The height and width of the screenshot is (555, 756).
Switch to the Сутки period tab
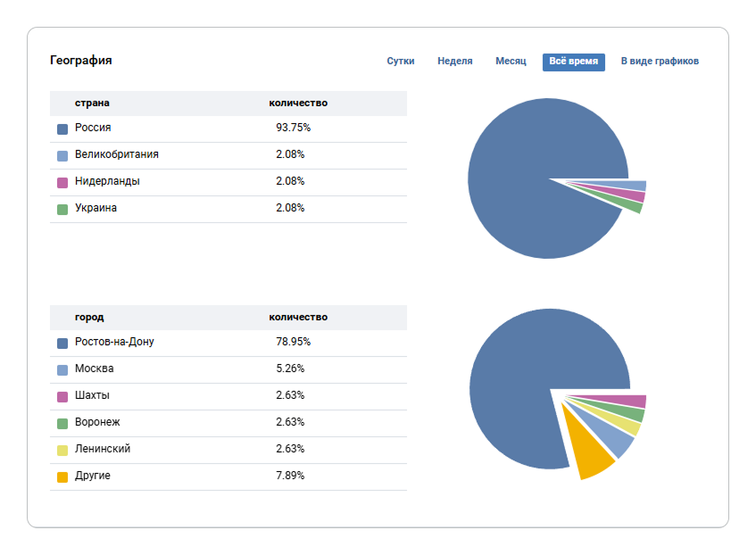tap(400, 62)
